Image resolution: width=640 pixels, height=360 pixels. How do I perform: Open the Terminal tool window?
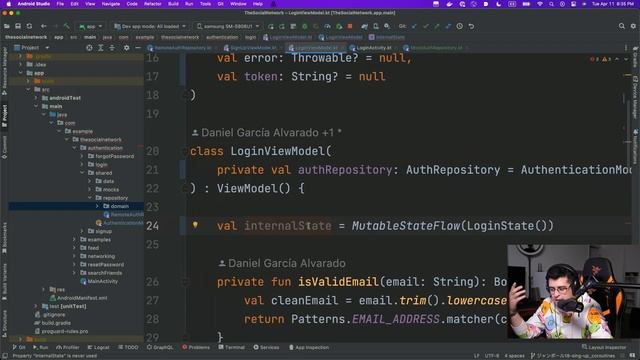(x=231, y=347)
